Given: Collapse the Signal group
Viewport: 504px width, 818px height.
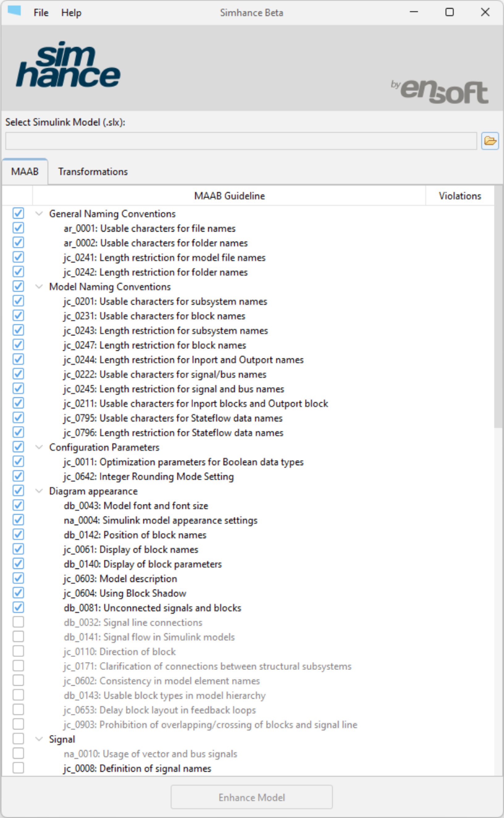Looking at the screenshot, I should [x=39, y=739].
